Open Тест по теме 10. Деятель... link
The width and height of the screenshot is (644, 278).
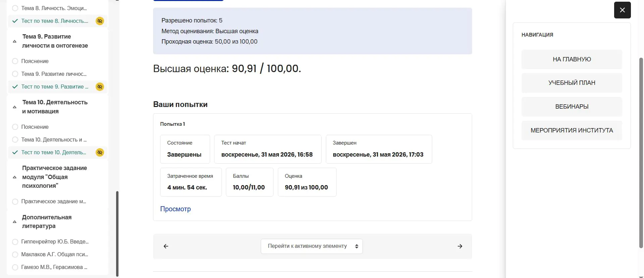tap(54, 152)
